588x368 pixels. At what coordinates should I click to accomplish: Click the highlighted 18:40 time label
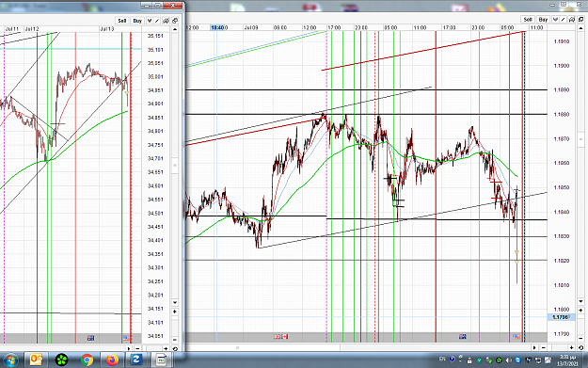[217, 27]
